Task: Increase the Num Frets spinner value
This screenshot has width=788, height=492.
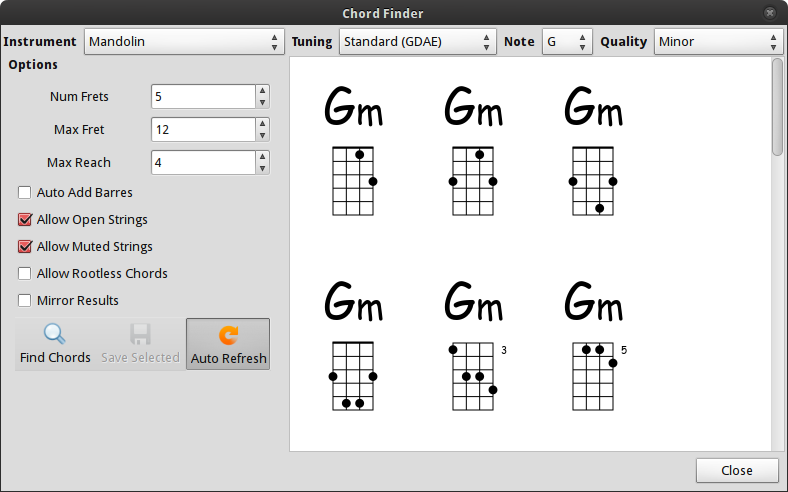Action: (262, 91)
